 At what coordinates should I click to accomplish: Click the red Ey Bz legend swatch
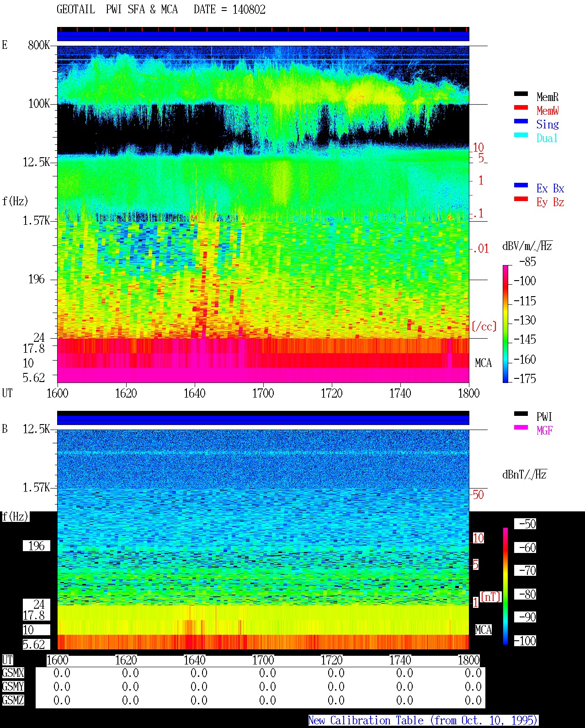click(521, 199)
